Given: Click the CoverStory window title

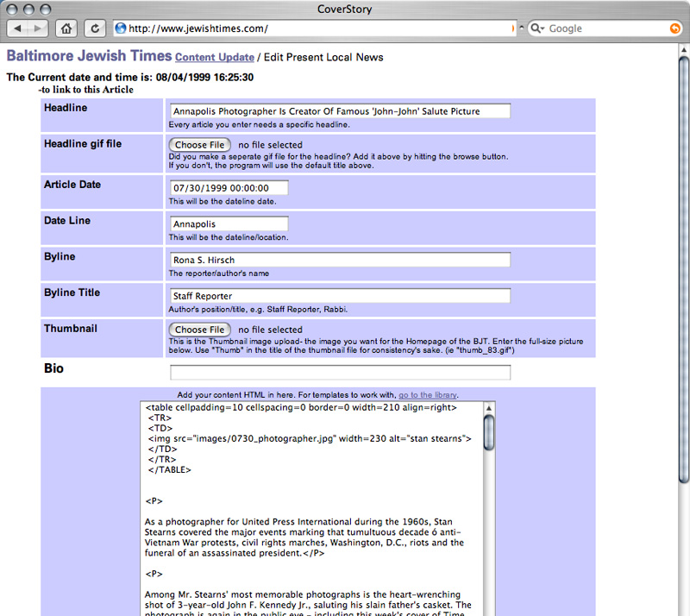Looking at the screenshot, I should tap(344, 9).
